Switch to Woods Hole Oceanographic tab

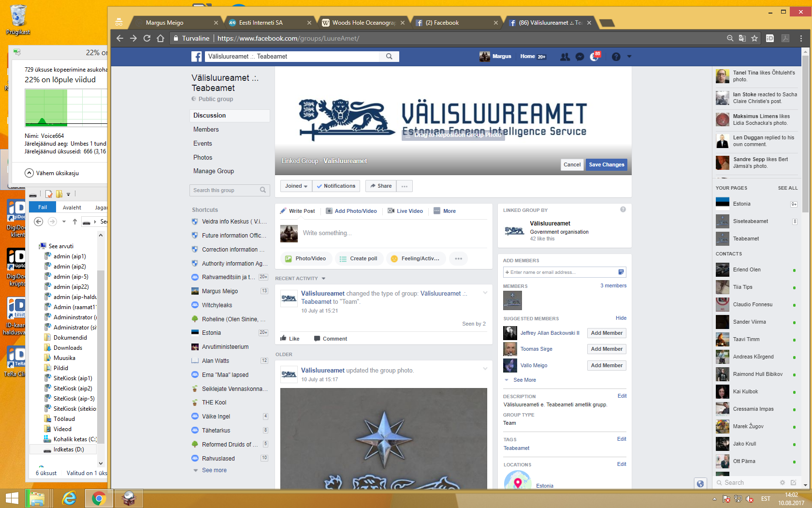point(362,23)
